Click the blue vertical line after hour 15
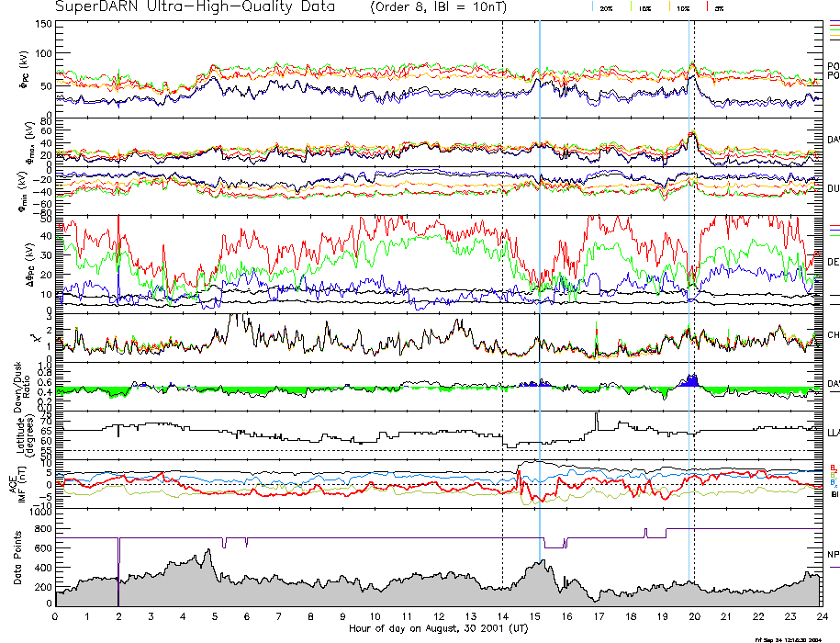The image size is (840, 643). 540,276
